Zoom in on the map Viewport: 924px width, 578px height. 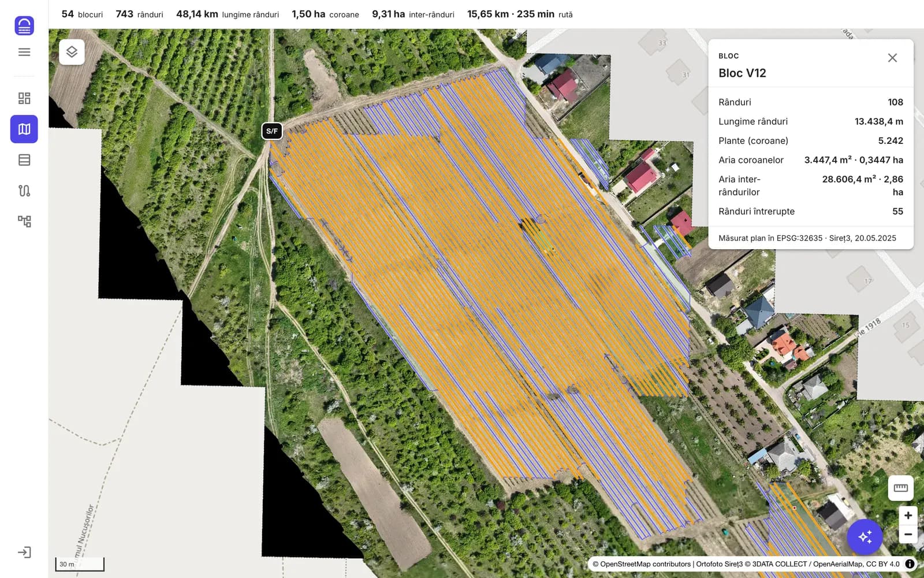click(908, 516)
